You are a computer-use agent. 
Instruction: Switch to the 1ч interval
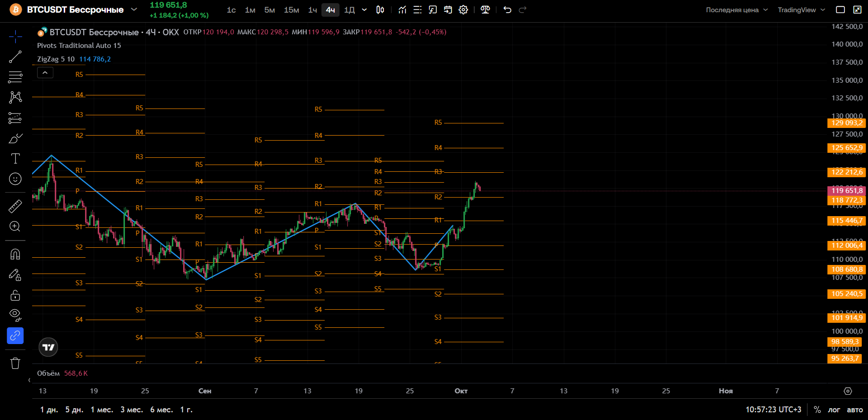pos(312,10)
